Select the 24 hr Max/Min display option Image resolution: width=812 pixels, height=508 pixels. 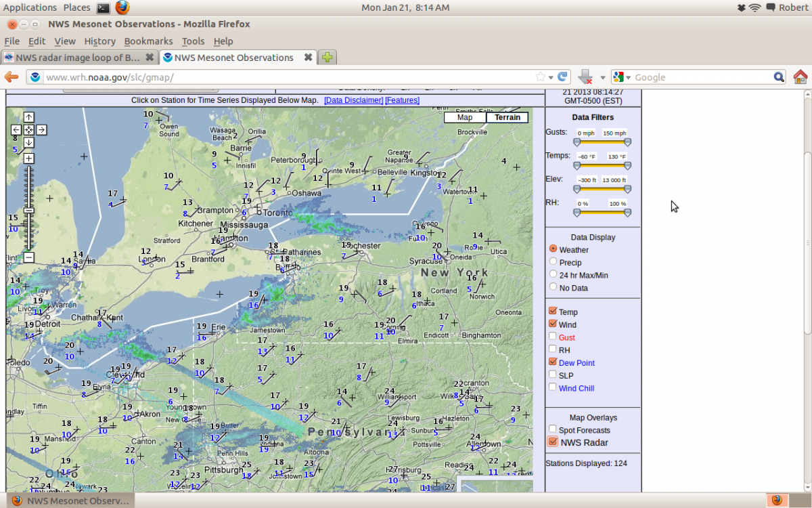[x=554, y=274]
